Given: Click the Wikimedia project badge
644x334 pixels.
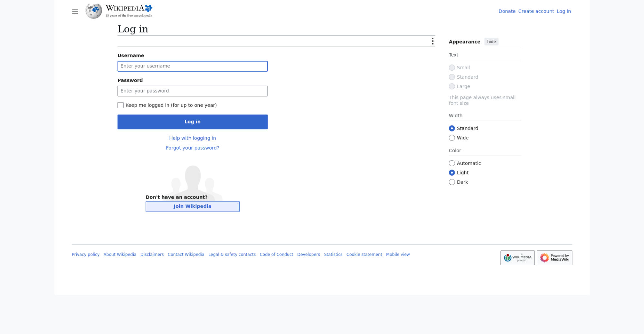Looking at the screenshot, I should tap(517, 258).
